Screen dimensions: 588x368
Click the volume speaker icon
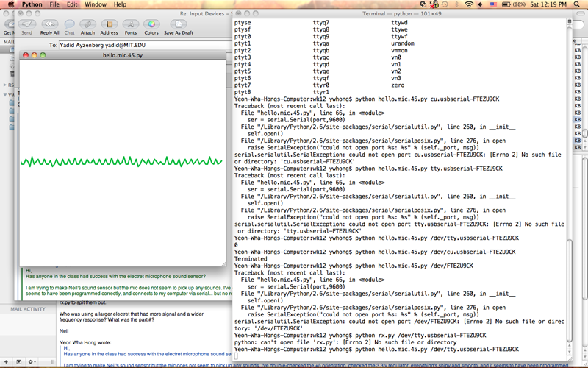pyautogui.click(x=480, y=4)
